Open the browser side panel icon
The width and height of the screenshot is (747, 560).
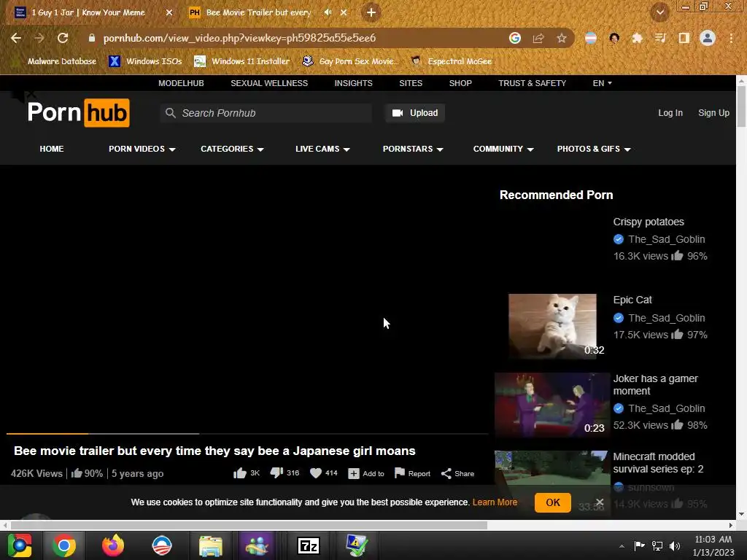click(x=684, y=38)
